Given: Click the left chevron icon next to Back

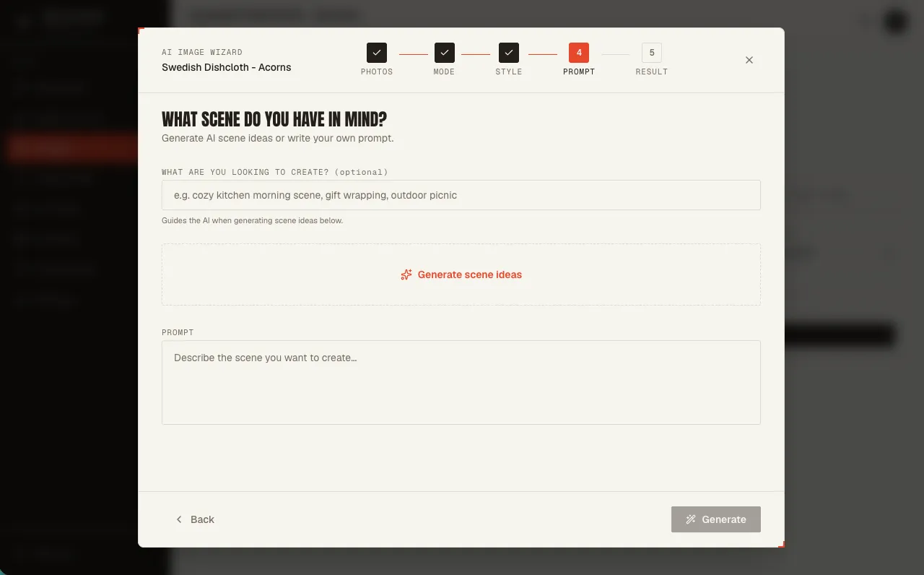Looking at the screenshot, I should coord(179,519).
